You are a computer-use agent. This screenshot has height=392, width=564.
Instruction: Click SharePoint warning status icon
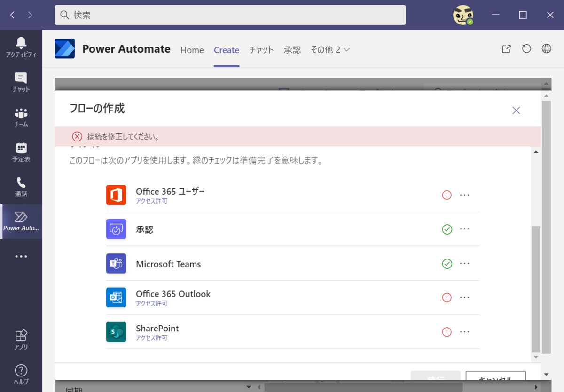(x=447, y=332)
